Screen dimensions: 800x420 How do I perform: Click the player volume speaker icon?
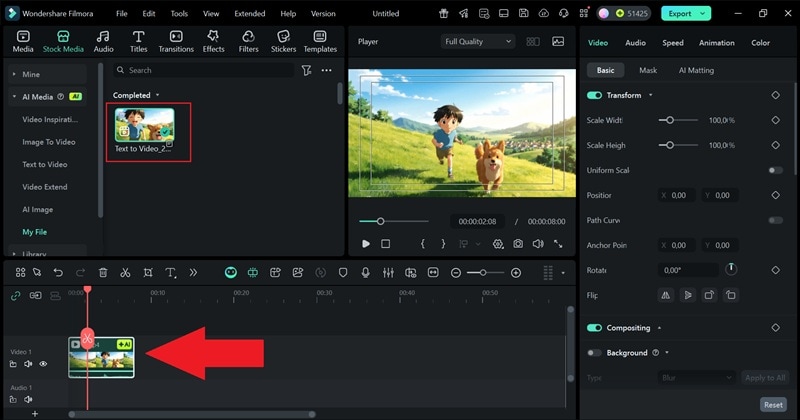click(538, 244)
